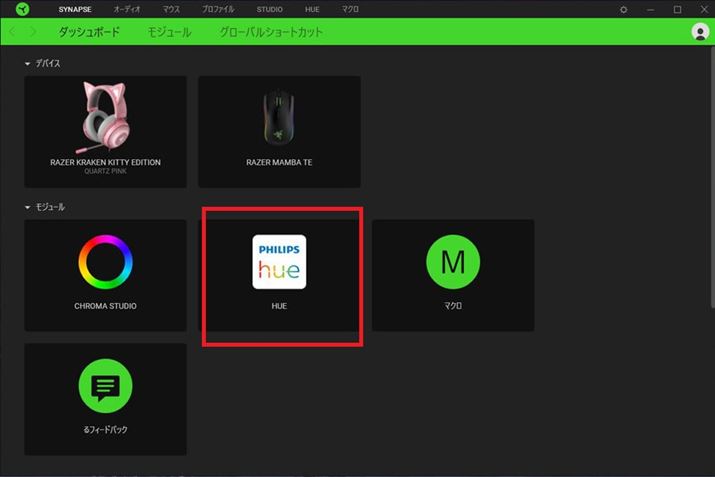The height and width of the screenshot is (477, 715).
Task: Open the feedback speech bubble icon
Action: pyautogui.click(x=105, y=386)
